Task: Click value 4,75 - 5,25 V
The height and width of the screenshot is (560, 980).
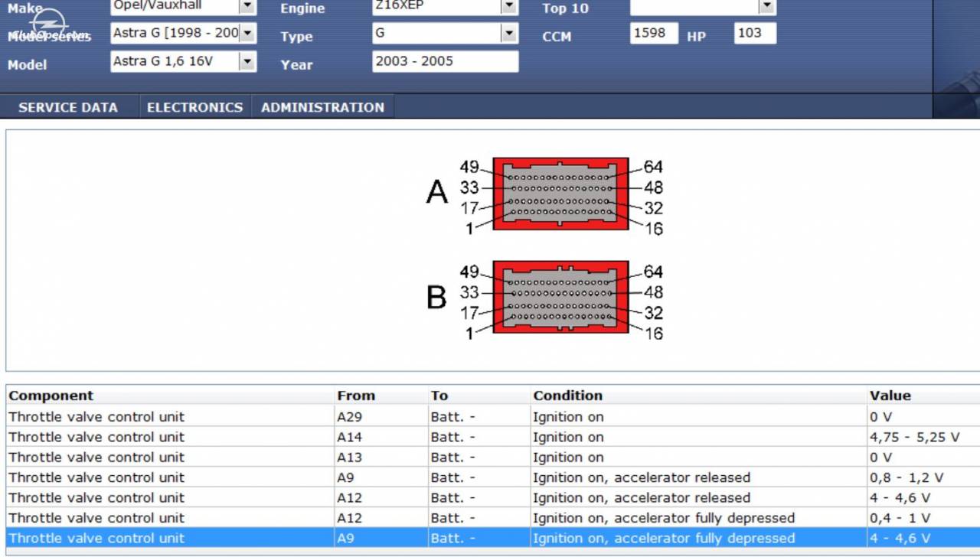Action: 914,437
